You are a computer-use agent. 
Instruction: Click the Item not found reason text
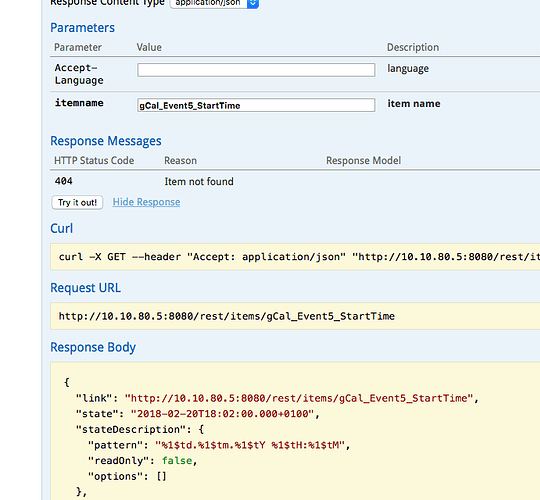(199, 181)
